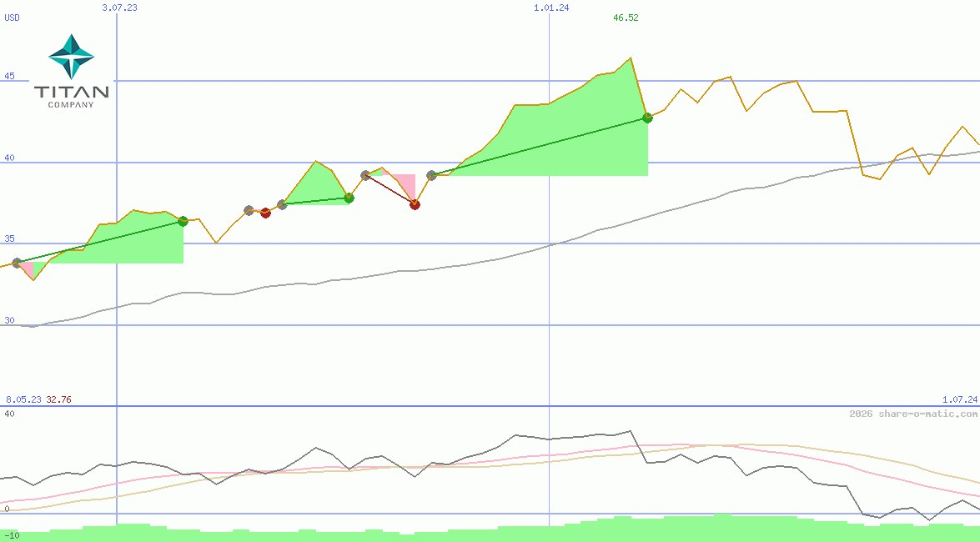980x542 pixels.
Task: Click the indicator panel 0 axis label
Action: pyautogui.click(x=7, y=509)
